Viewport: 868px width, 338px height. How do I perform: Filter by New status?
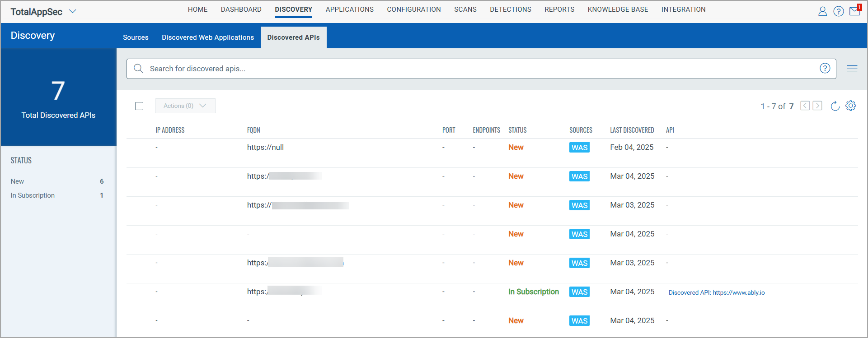[x=17, y=181]
